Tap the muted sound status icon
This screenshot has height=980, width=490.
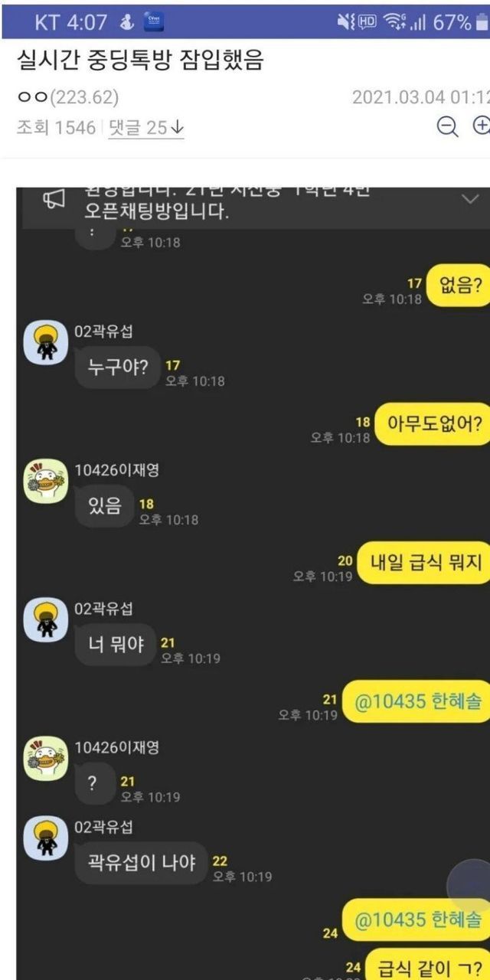tap(344, 23)
